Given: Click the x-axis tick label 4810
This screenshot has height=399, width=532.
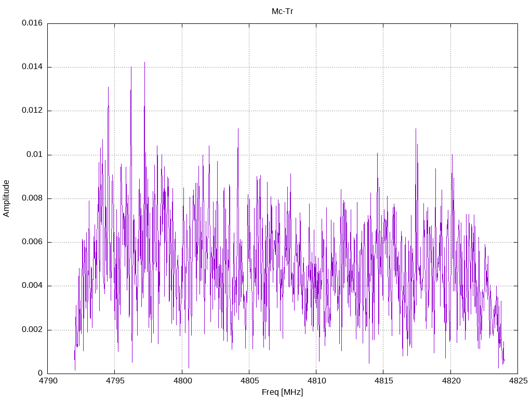Looking at the screenshot, I should tap(316, 381).
